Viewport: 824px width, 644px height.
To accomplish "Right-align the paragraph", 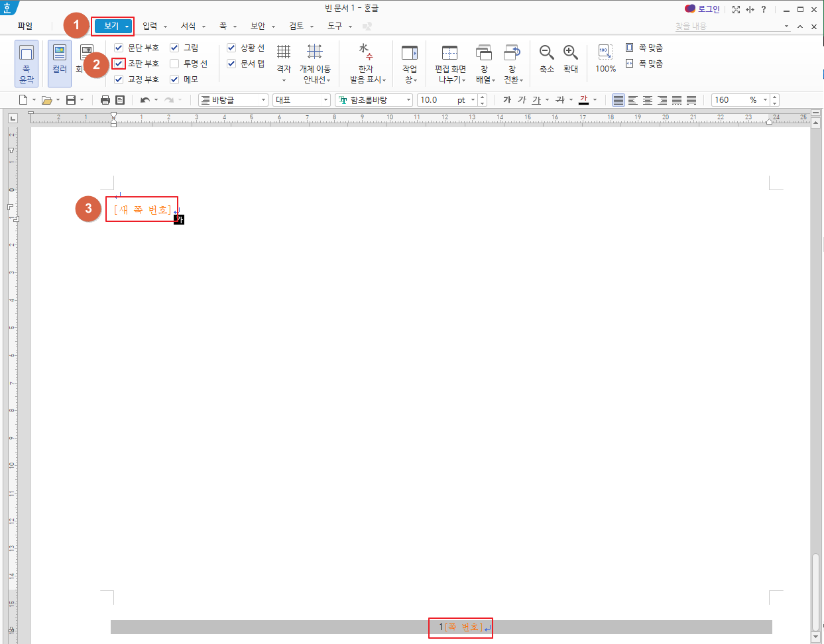I will (662, 100).
